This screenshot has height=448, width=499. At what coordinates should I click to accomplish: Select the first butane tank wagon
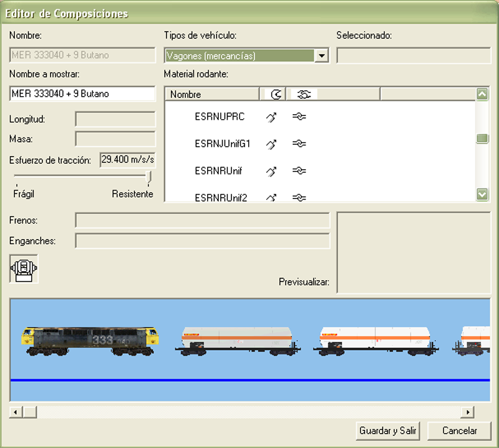[237, 342]
